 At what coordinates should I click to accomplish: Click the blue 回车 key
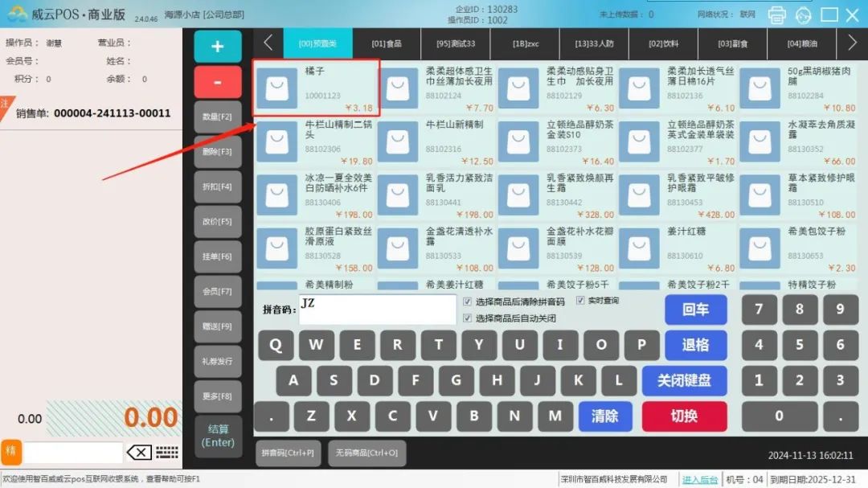coord(695,310)
